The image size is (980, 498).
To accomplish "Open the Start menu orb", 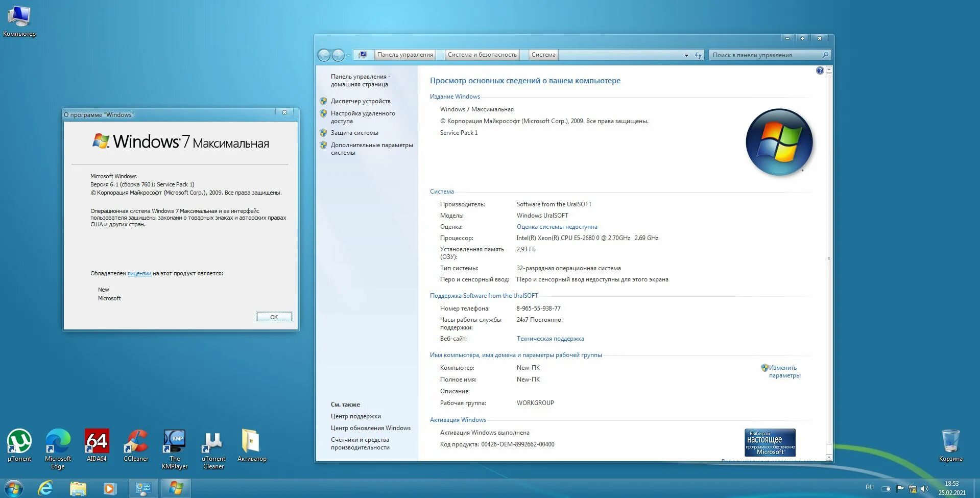I will (14, 488).
